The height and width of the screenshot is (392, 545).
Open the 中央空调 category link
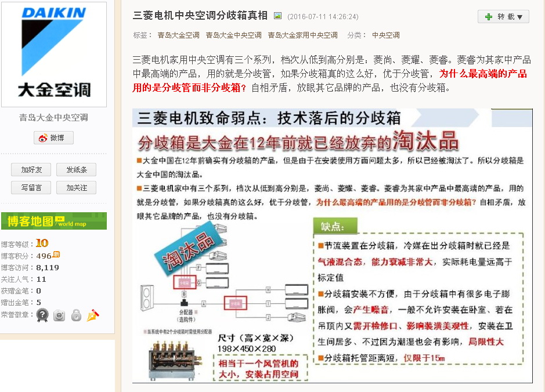coord(386,35)
